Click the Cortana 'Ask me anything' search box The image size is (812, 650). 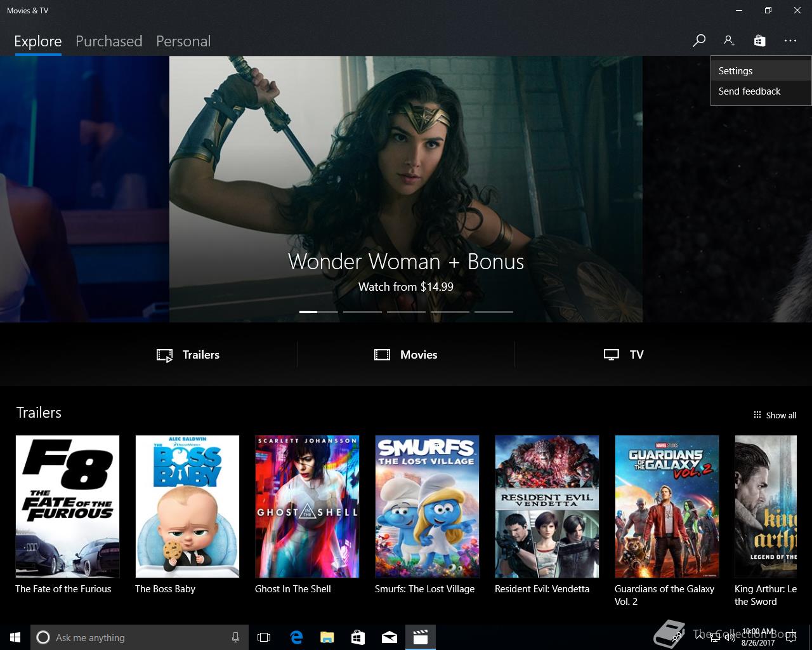point(139,637)
